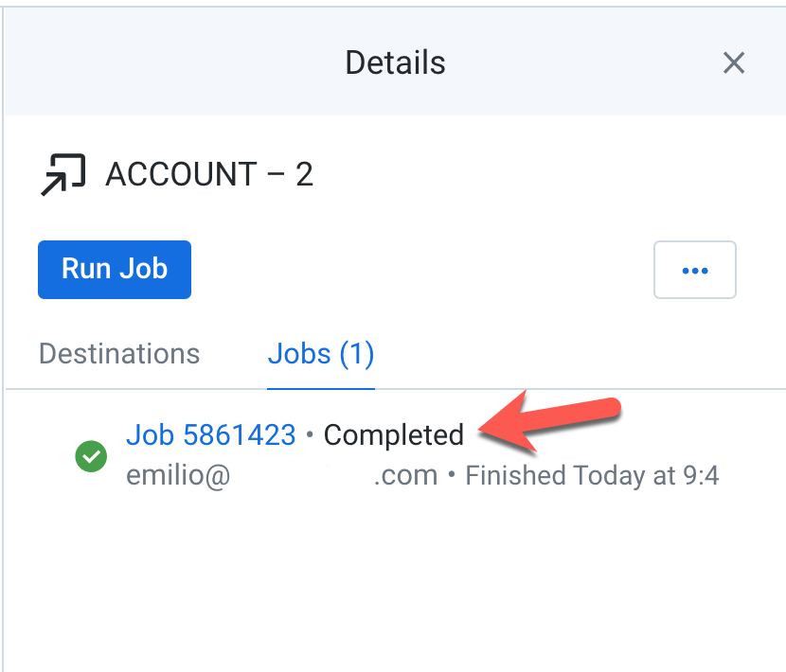Click the left edge border of the panel
The height and width of the screenshot is (672, 786).
pos(3,336)
